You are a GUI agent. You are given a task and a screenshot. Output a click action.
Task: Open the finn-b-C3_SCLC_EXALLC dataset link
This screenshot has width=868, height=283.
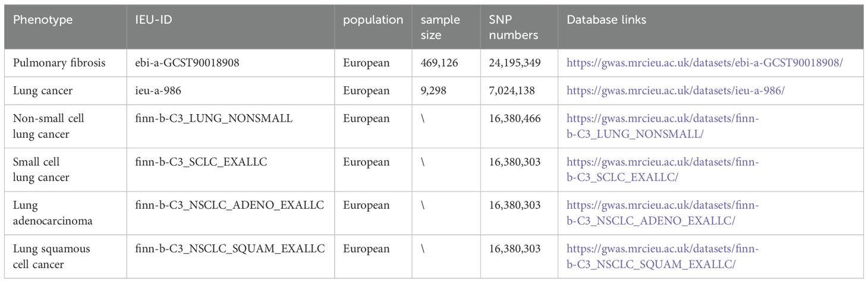click(x=663, y=170)
